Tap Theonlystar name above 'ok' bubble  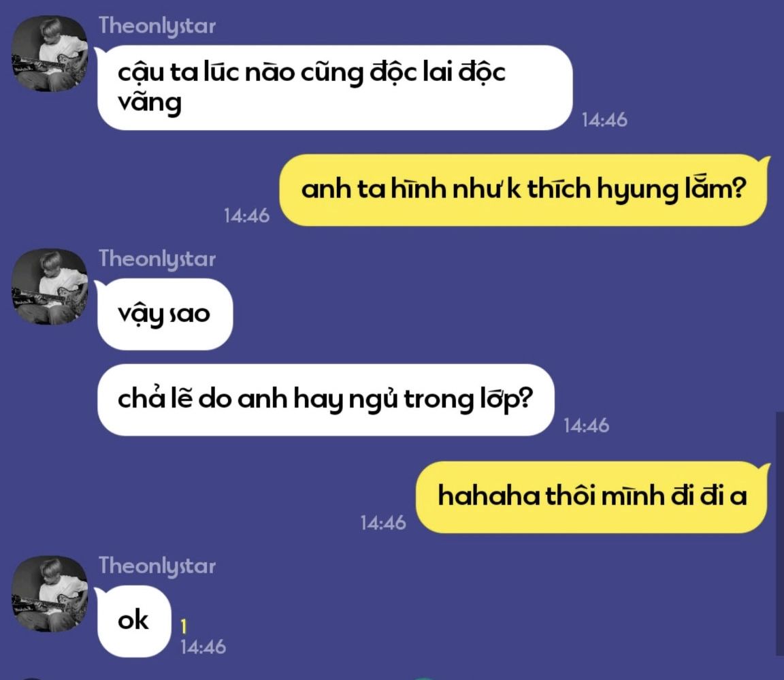tap(157, 566)
